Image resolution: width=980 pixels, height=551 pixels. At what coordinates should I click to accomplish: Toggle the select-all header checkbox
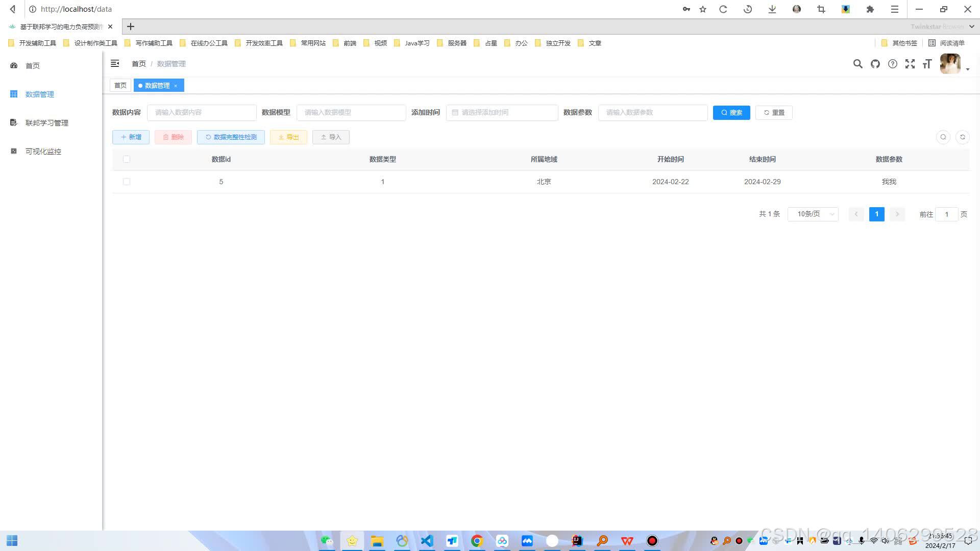point(127,159)
